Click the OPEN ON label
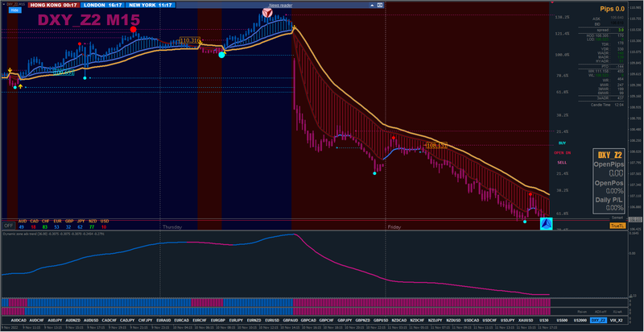The width and height of the screenshot is (644, 332). [x=562, y=153]
